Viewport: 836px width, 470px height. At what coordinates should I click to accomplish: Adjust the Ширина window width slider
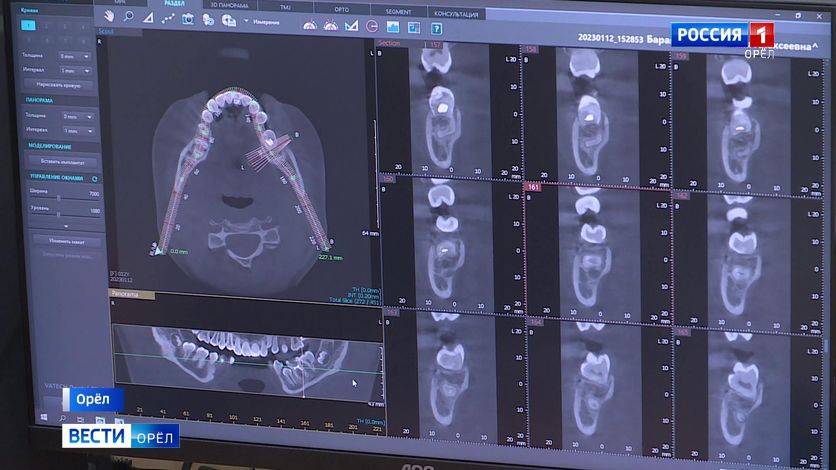[x=58, y=197]
